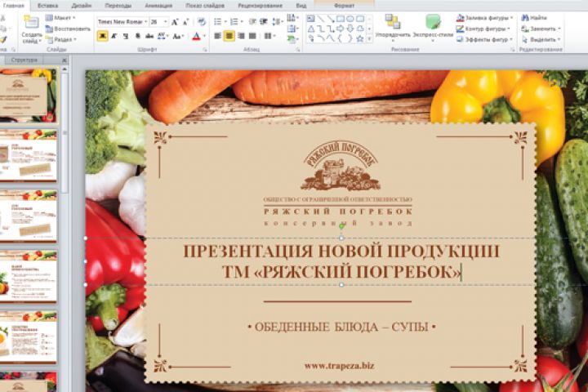This screenshot has width=588, height=392.
Task: Open the Формат contextual tab
Action: tap(345, 6)
